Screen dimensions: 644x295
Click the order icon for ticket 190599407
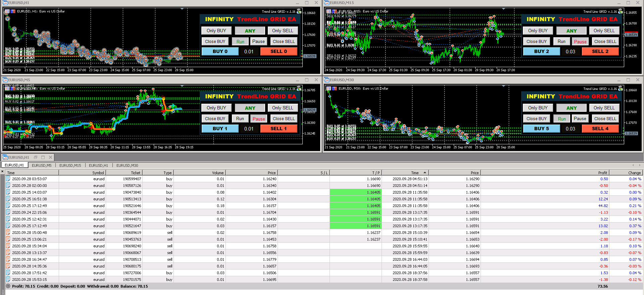click(x=8, y=179)
